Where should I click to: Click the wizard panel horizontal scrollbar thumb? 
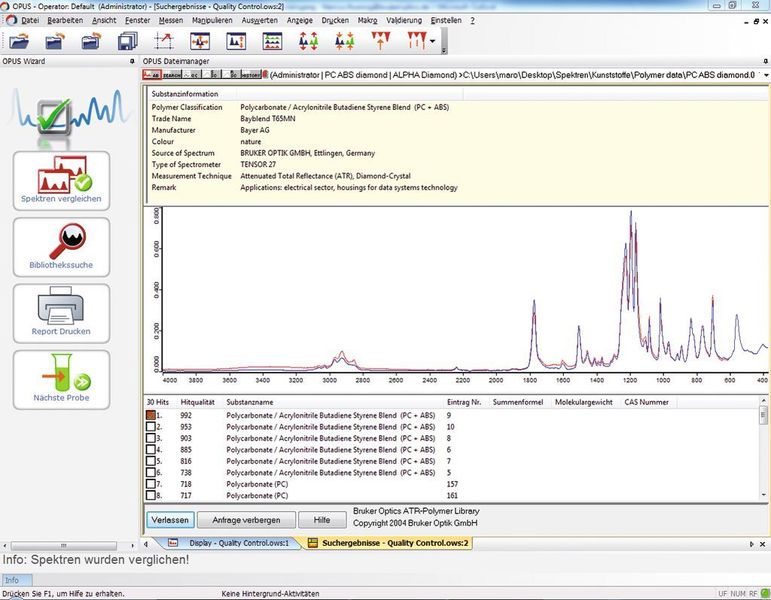[x=63, y=545]
